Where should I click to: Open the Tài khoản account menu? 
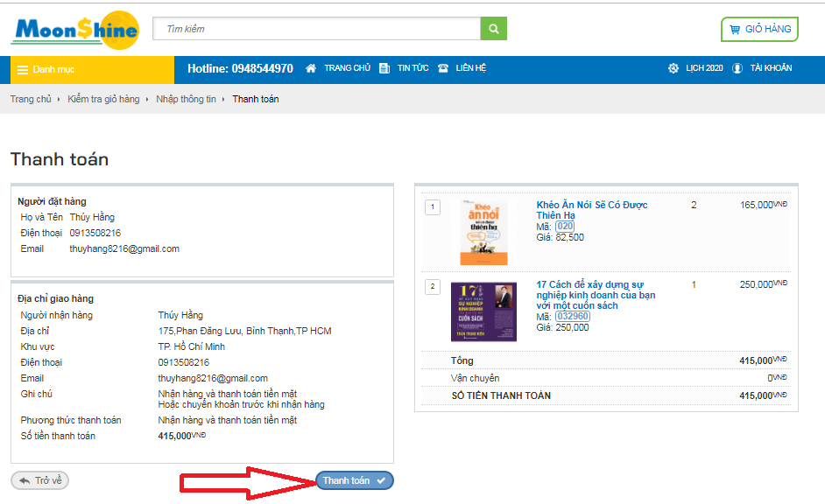coord(762,68)
